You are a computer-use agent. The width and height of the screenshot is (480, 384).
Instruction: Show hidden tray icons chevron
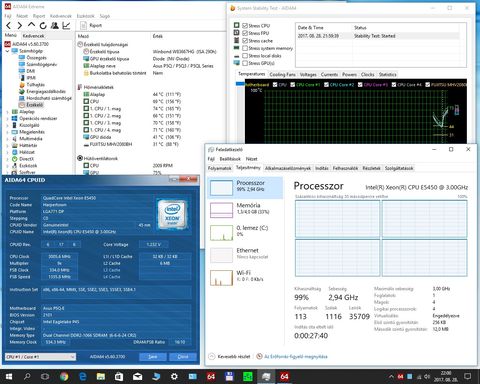[391, 377]
